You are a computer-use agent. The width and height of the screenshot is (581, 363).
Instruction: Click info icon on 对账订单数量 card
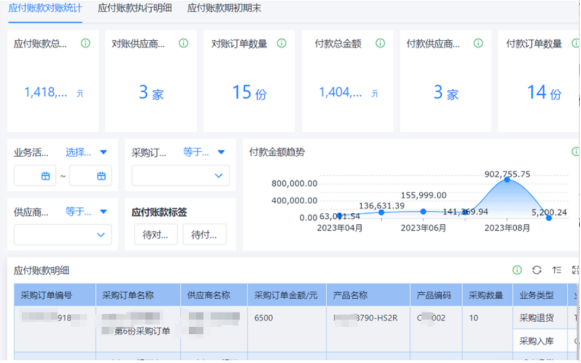[x=282, y=43]
